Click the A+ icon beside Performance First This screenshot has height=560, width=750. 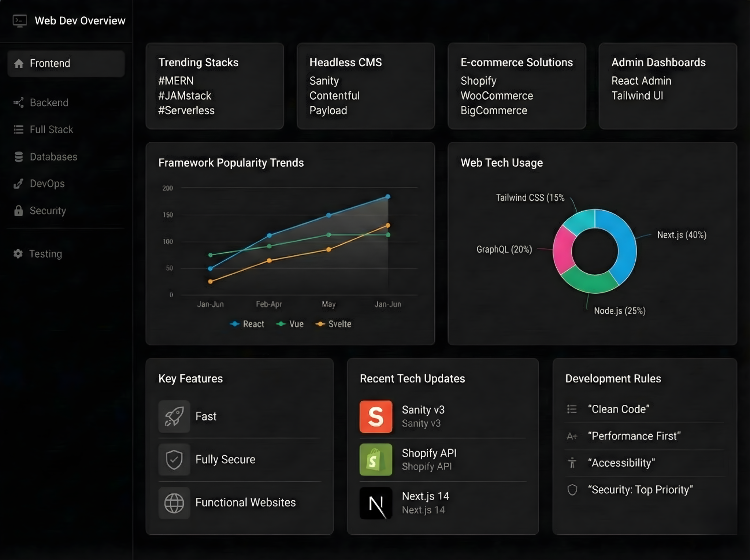[572, 436]
